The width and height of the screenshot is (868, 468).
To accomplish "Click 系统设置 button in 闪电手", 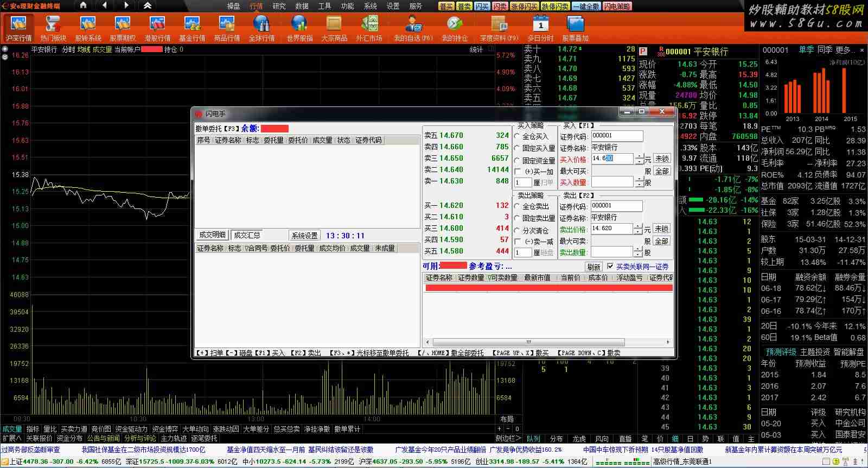I will [305, 236].
